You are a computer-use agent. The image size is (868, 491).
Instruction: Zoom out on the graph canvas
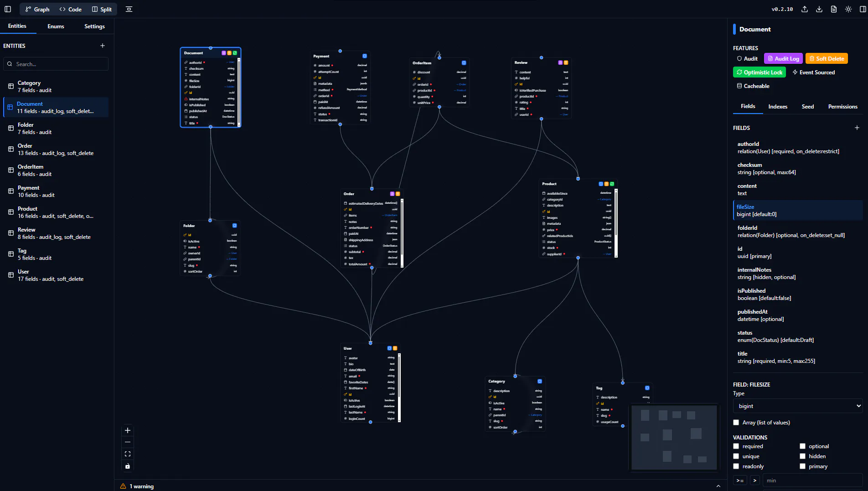[128, 442]
